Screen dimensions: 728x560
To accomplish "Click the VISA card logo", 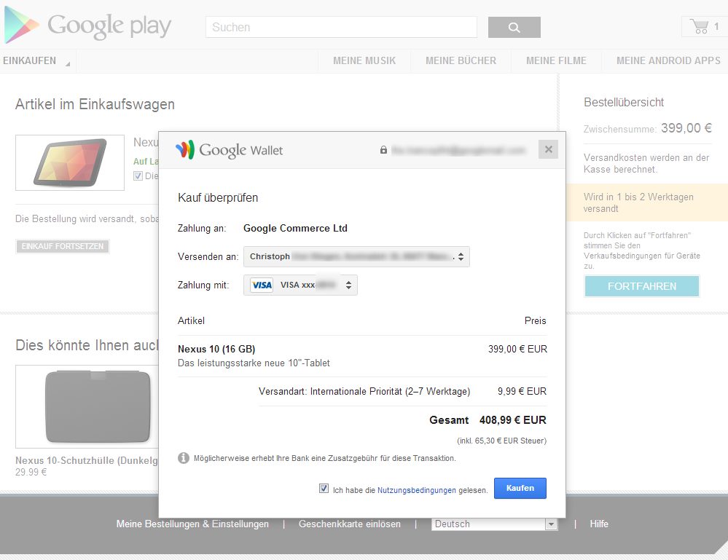I will click(x=262, y=285).
